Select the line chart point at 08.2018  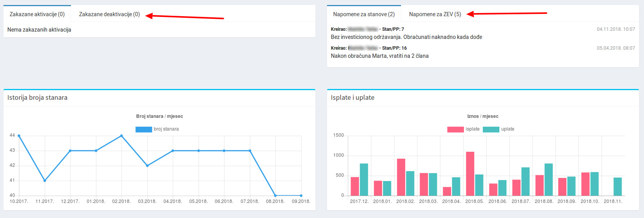(x=275, y=196)
